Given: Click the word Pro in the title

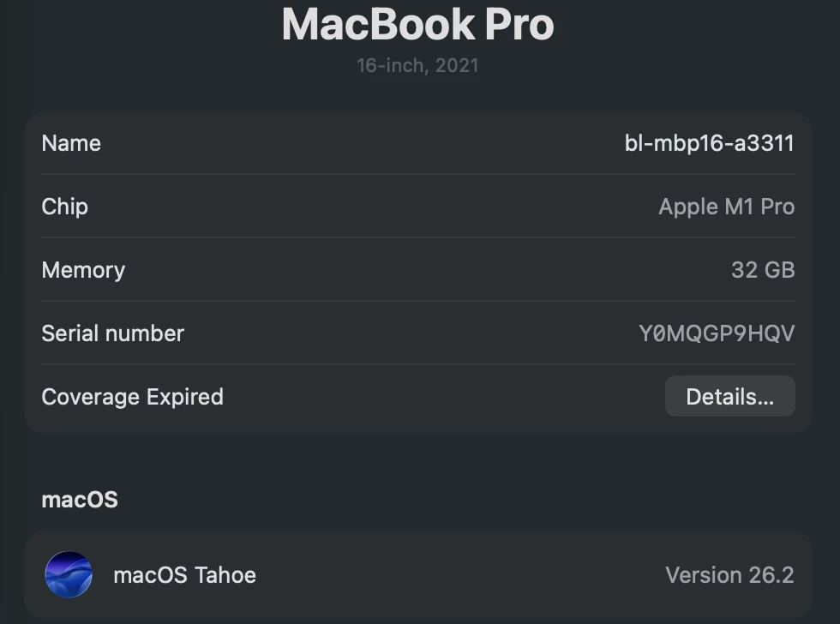Looking at the screenshot, I should coord(519,24).
